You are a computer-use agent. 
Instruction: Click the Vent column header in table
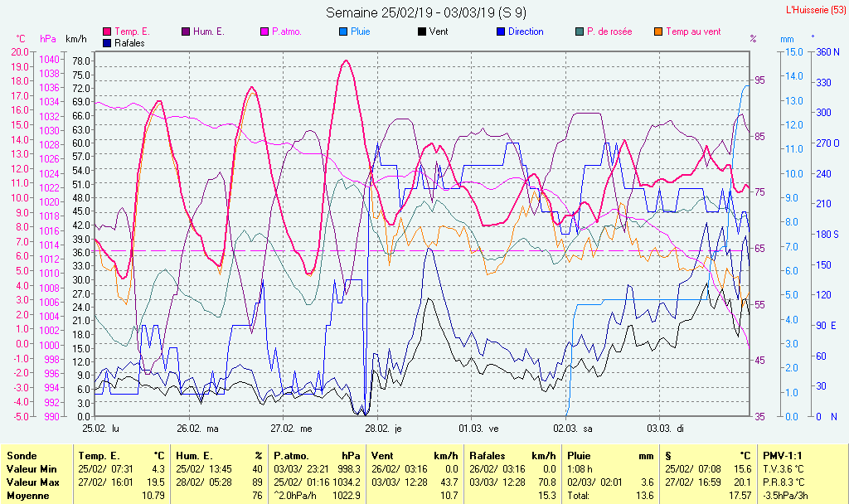382,456
